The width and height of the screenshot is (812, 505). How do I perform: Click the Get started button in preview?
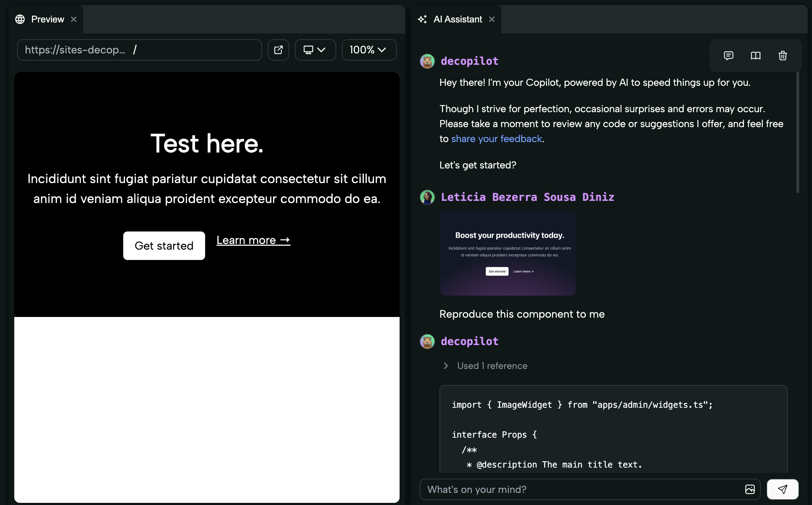tap(164, 246)
